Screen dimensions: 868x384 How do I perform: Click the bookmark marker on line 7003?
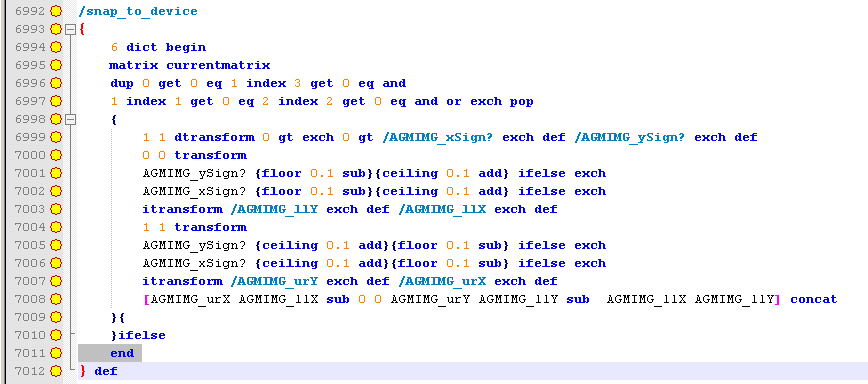click(x=56, y=209)
